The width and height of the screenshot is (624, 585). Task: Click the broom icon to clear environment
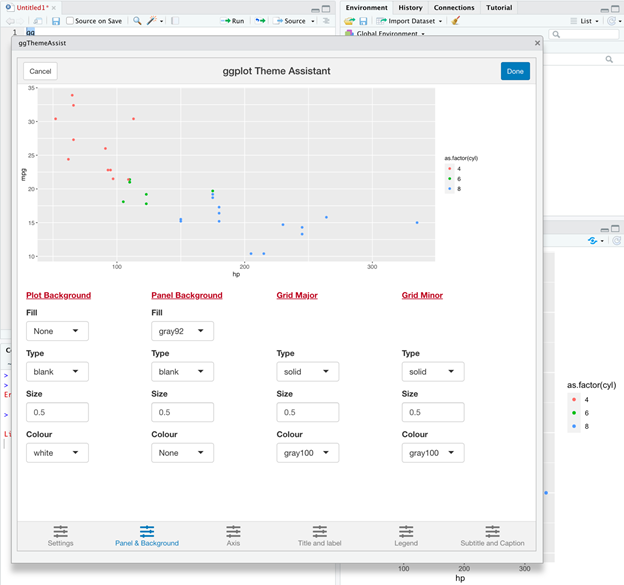tap(455, 21)
